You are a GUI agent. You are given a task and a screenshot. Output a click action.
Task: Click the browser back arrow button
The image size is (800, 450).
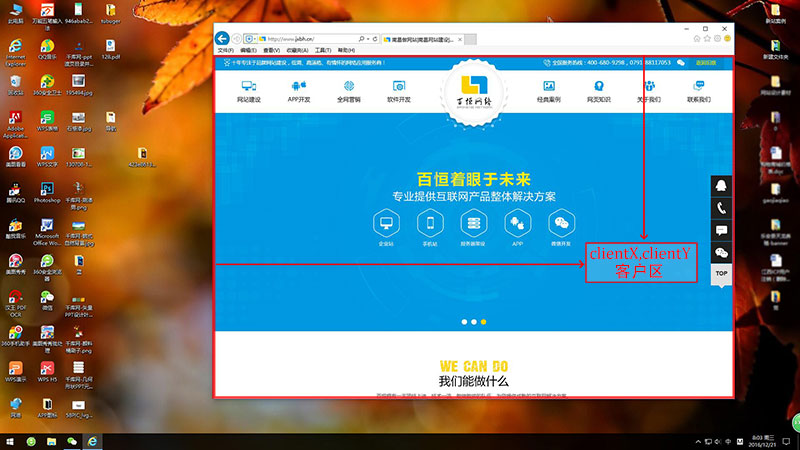tap(223, 39)
